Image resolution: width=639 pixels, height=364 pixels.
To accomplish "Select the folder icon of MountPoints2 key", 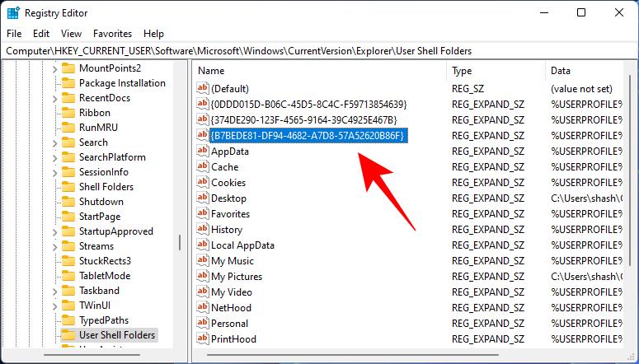I will point(69,68).
